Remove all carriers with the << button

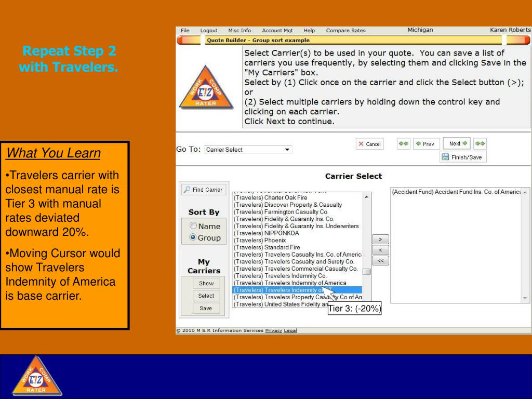(380, 261)
